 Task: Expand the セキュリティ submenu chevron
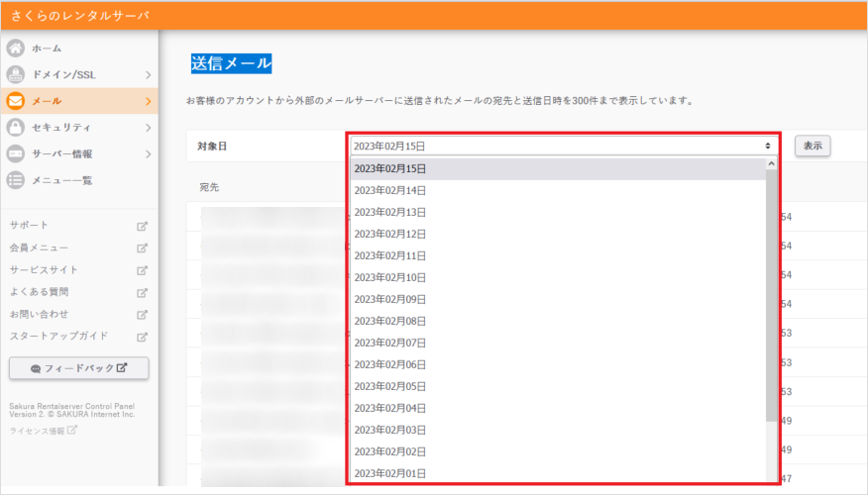tap(148, 128)
